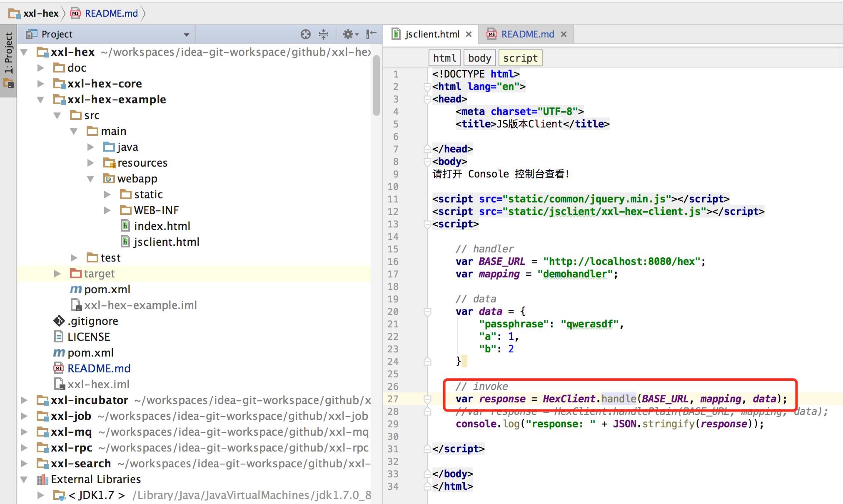Collapse the src folder
Image resolution: width=843 pixels, height=504 pixels.
(57, 115)
